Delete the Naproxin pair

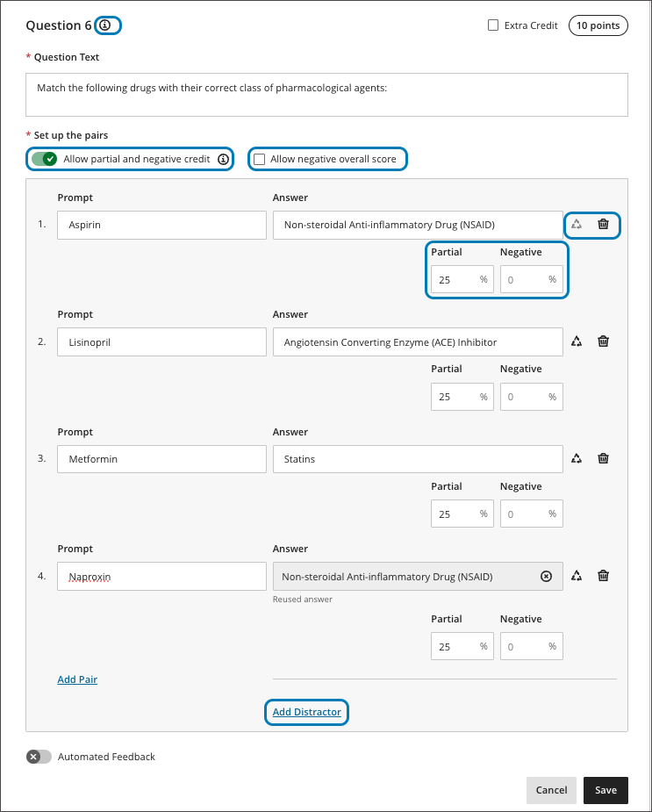tap(603, 576)
